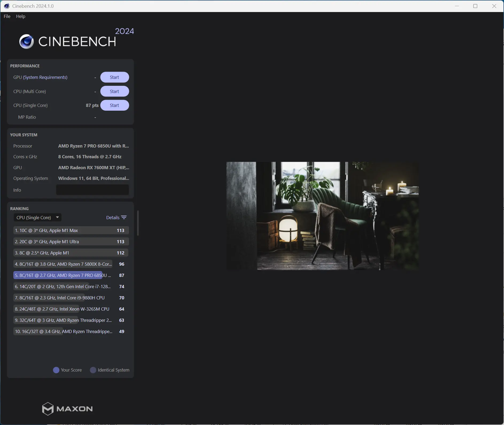Select the 12th Gen Intel Core i7 row

click(x=71, y=287)
